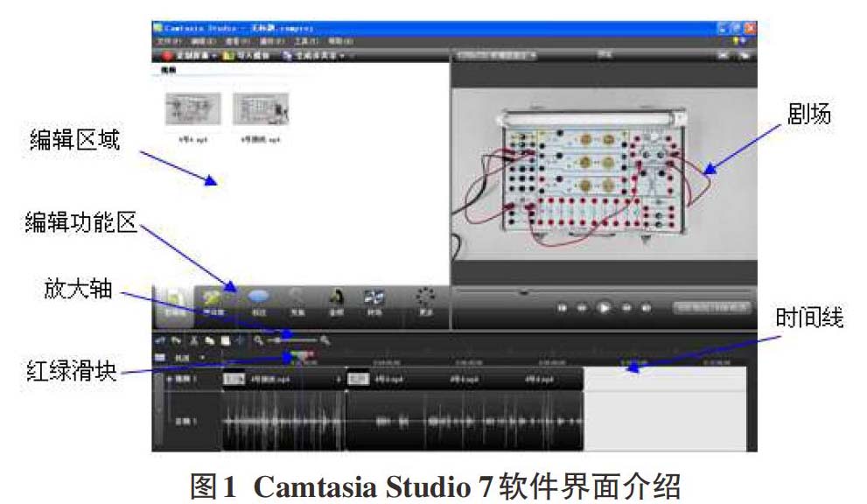Expand the Record the screen dropdown arrow
Screen dimensions: 867x504
click(215, 55)
